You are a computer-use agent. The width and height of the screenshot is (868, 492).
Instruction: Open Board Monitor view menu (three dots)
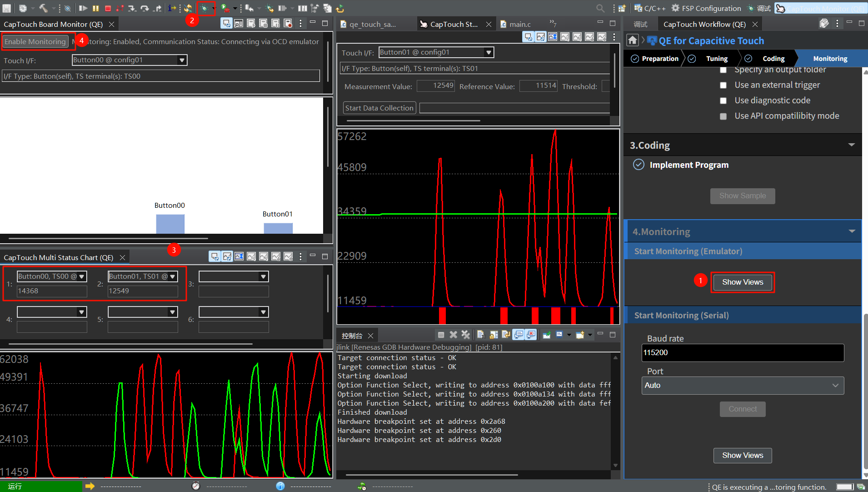pyautogui.click(x=300, y=23)
